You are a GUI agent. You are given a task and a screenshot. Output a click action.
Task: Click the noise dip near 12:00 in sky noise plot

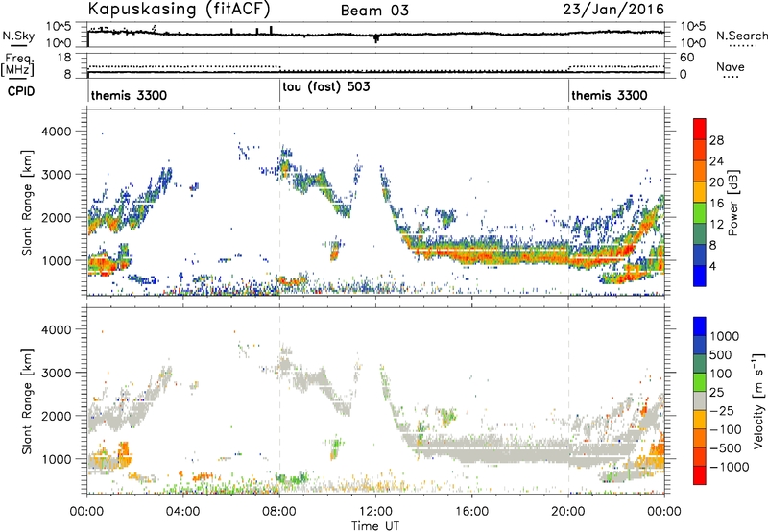pos(376,38)
